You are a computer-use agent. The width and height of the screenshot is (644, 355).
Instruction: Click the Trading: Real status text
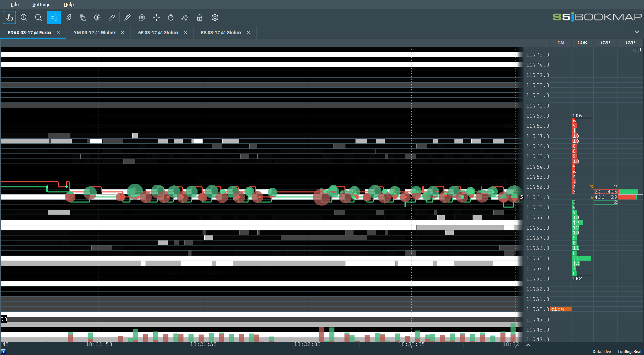629,352
